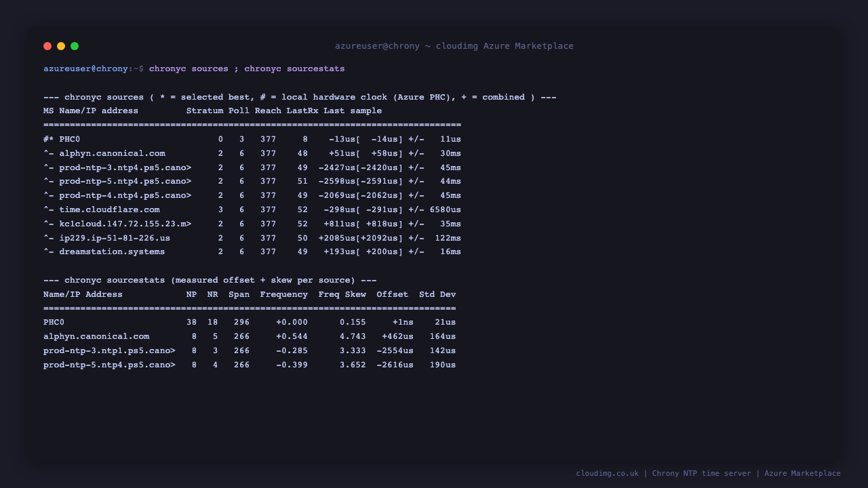Click the '+0.544' frequency value
Viewport: 868px width, 488px height.
pyautogui.click(x=292, y=336)
